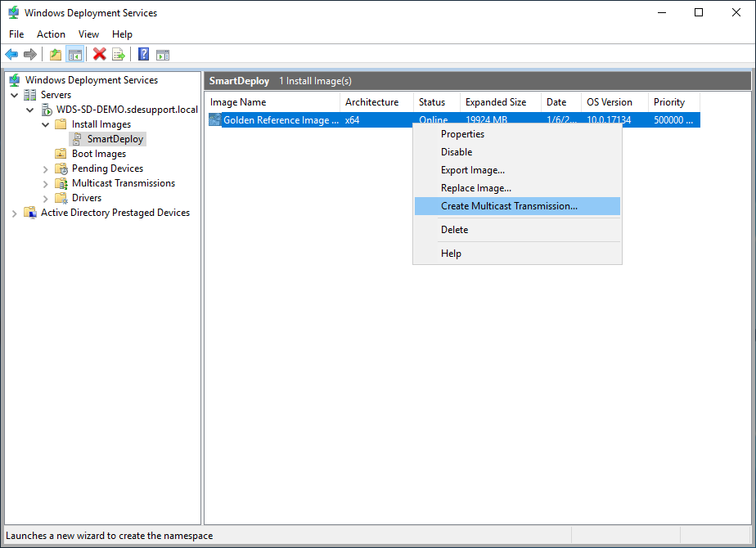This screenshot has height=548, width=756.
Task: Click the Export List toolbar icon
Action: pos(119,55)
